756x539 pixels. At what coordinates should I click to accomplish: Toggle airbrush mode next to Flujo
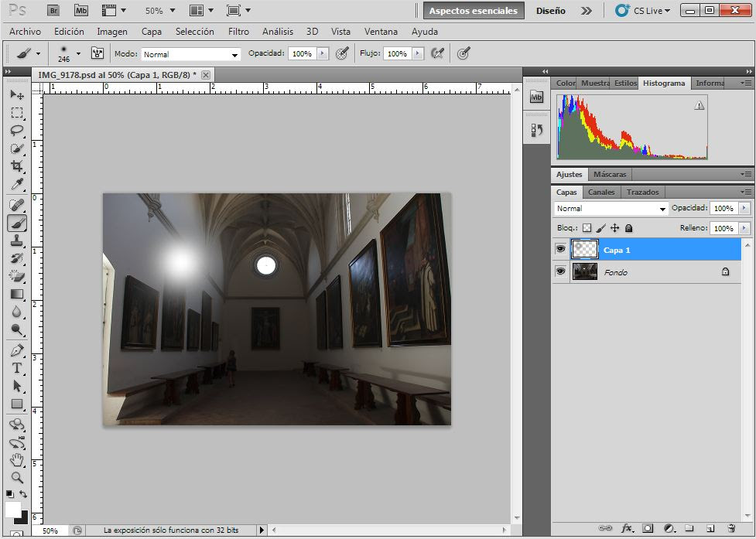click(437, 53)
